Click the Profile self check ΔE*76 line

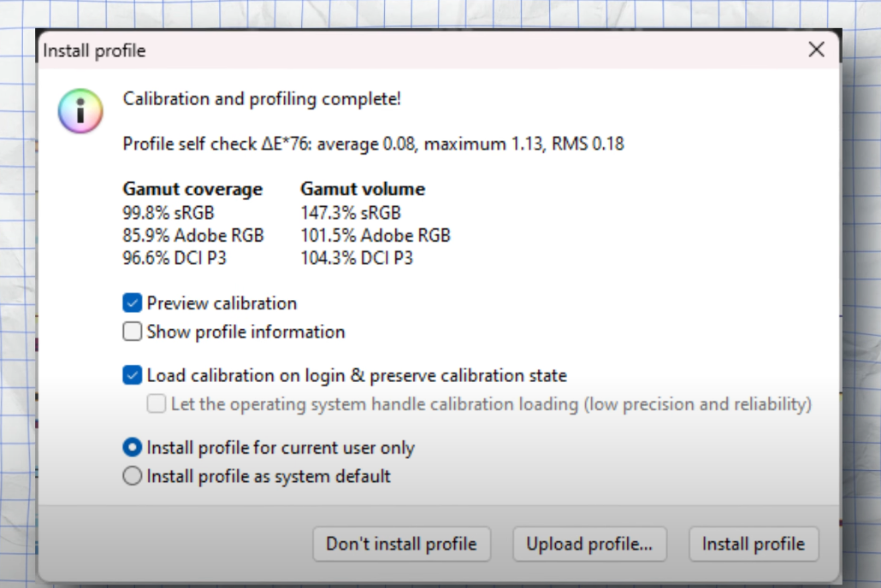pos(373,144)
